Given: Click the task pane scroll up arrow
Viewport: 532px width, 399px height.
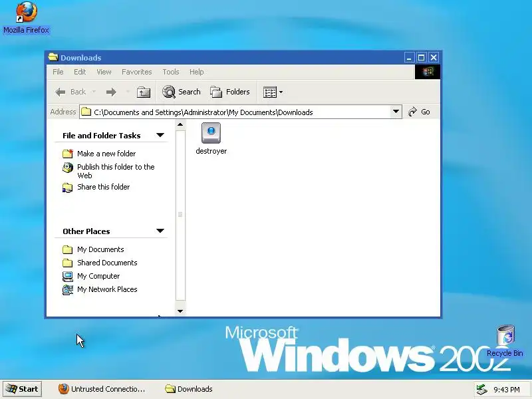Looking at the screenshot, I should point(180,125).
